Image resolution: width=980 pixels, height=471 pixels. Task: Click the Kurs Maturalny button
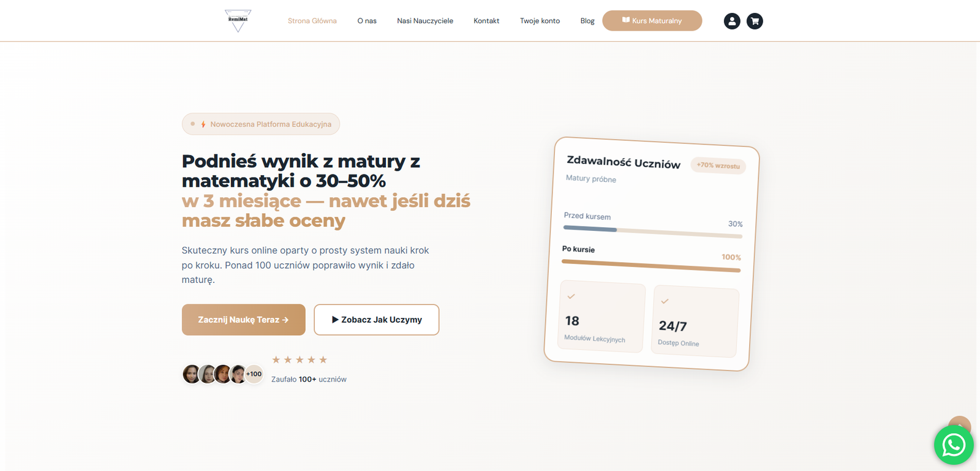(x=652, y=21)
